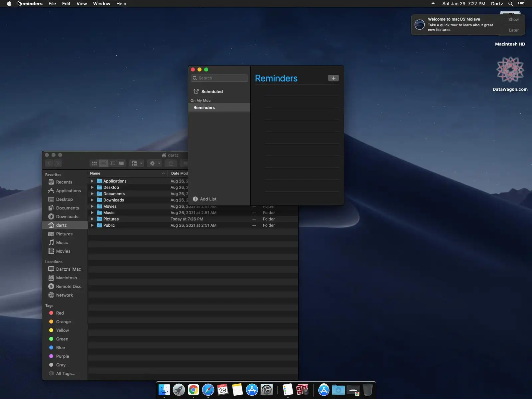Viewport: 532px width, 399px height.
Task: Click the Reminders app icon in the Dock
Action: (288, 390)
